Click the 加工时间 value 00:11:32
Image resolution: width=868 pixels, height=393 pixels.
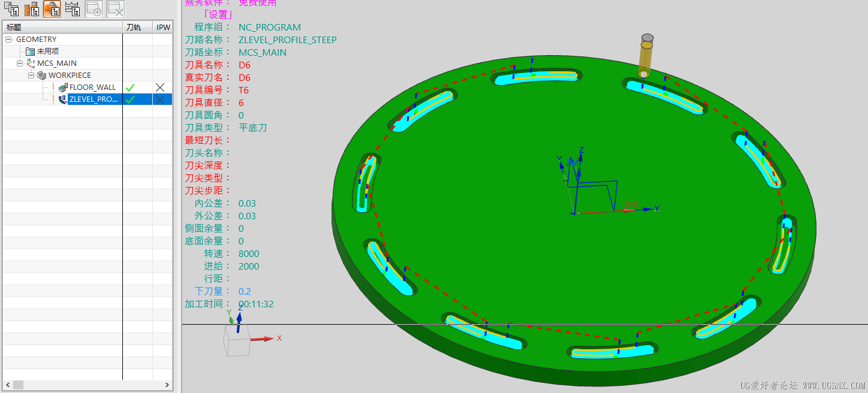point(256,304)
